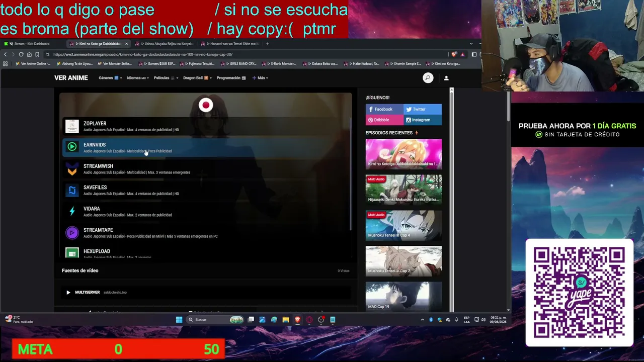Switch to the Jishou Akuyaku Reijou tab
Viewport: 644px width, 362px height.
click(164, 44)
